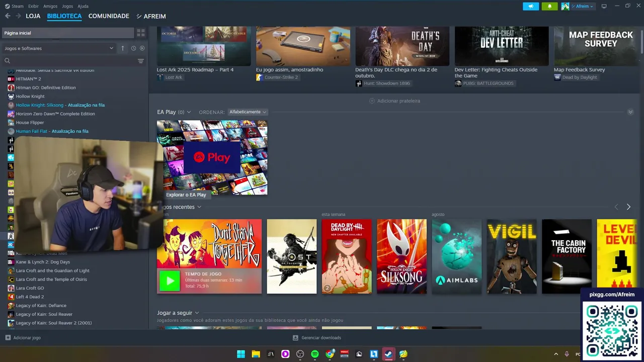This screenshot has height=362, width=644.
Task: Open Dead by Daylight game tile
Action: pyautogui.click(x=347, y=256)
